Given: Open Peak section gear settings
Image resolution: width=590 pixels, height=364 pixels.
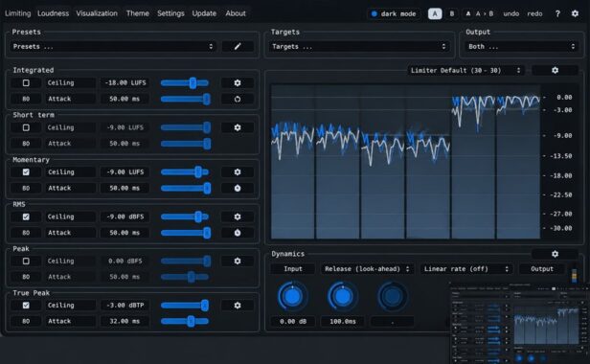Looking at the screenshot, I should [238, 261].
